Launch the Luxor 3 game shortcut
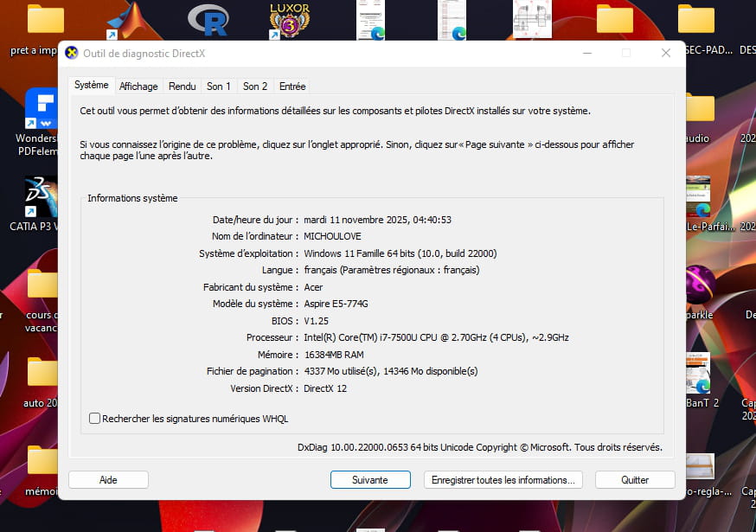This screenshot has height=532, width=756. (x=289, y=20)
